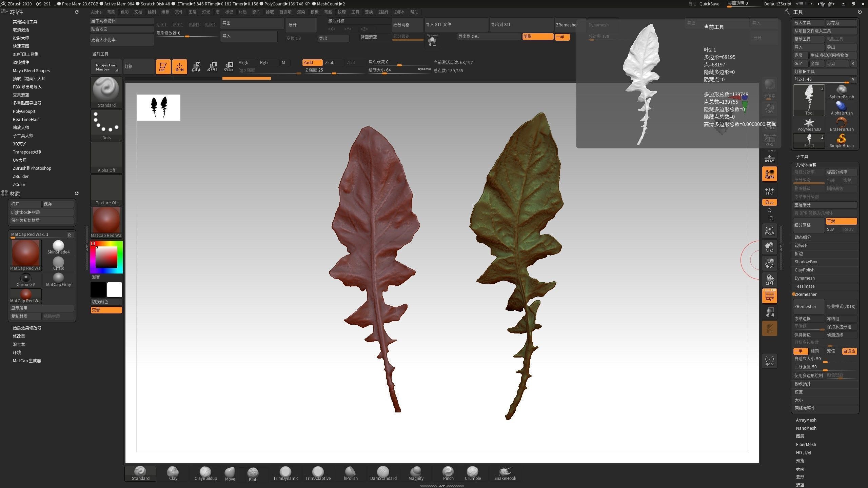Select the TrimDynamic brush
The image size is (868, 488).
285,474
